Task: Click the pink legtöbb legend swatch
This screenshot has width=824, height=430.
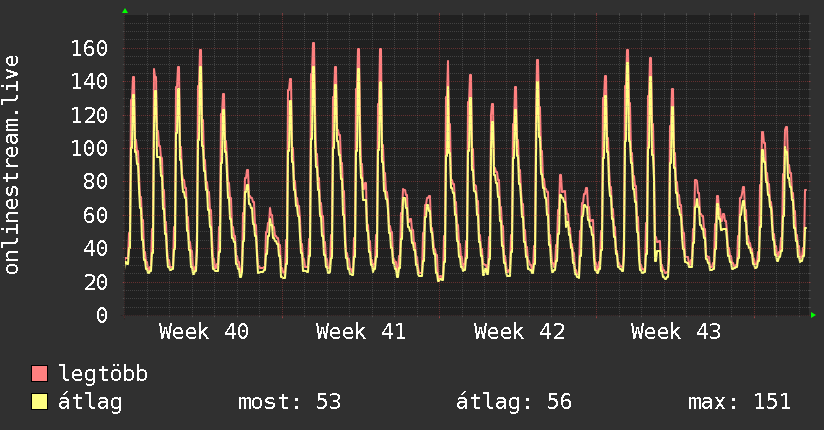Action: tap(39, 373)
